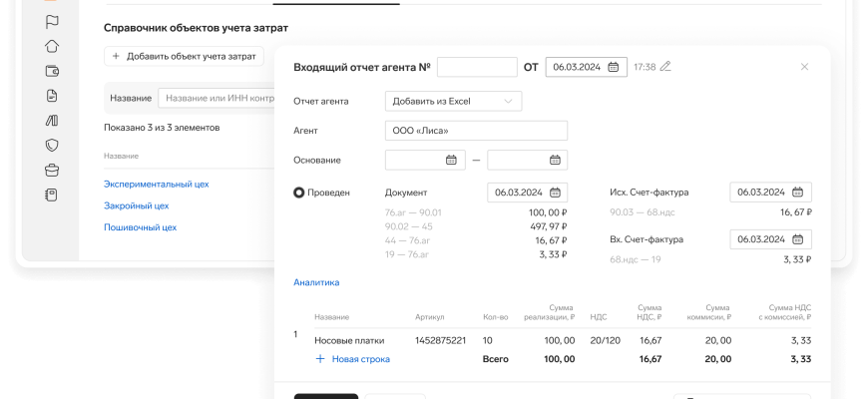Open the briefcase icon in the sidebar

click(52, 170)
